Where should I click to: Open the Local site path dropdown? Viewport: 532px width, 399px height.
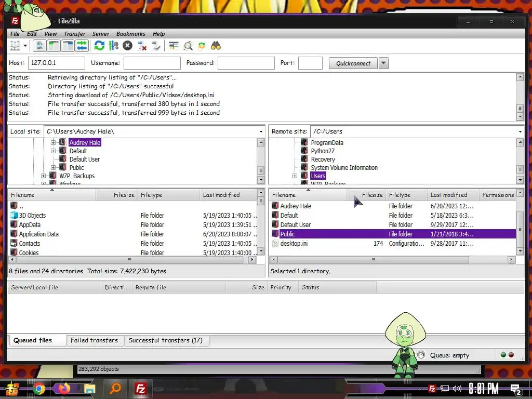261,131
